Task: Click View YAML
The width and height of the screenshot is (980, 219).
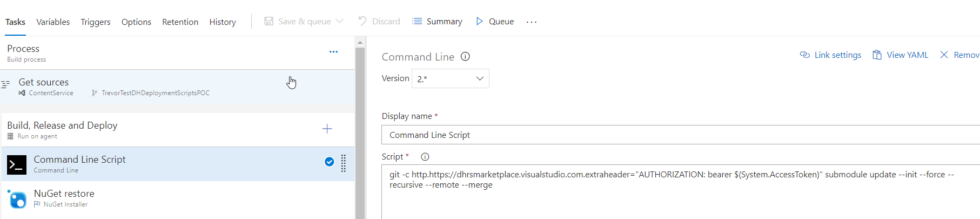Action: click(901, 55)
